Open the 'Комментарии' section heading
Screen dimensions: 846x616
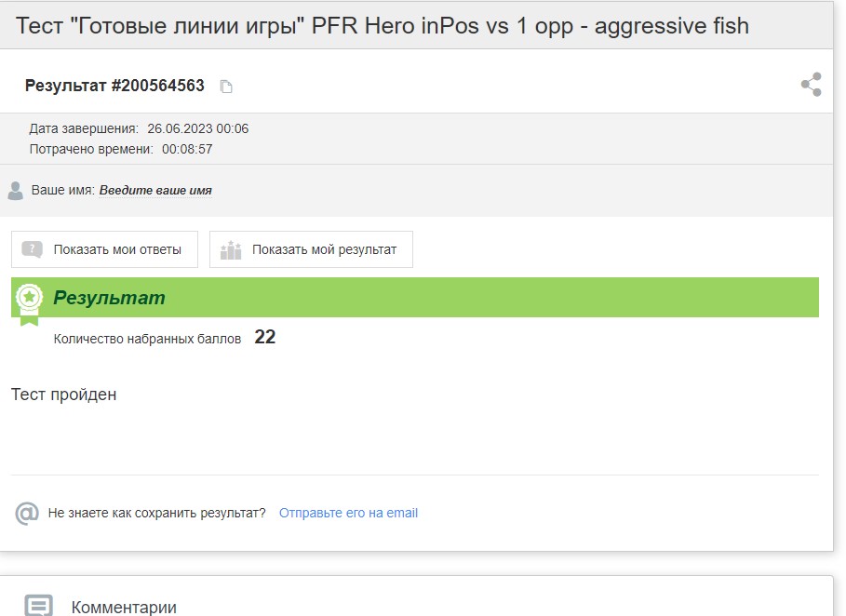[124, 608]
